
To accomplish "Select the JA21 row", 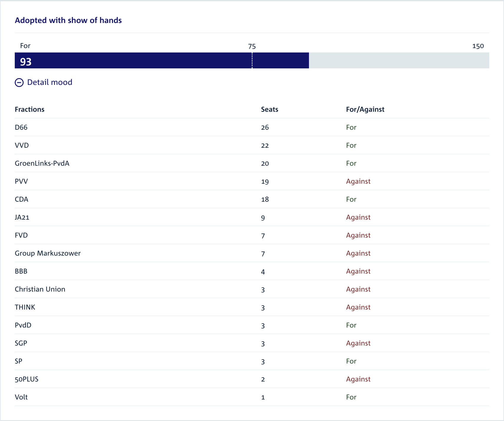I will 22,217.
